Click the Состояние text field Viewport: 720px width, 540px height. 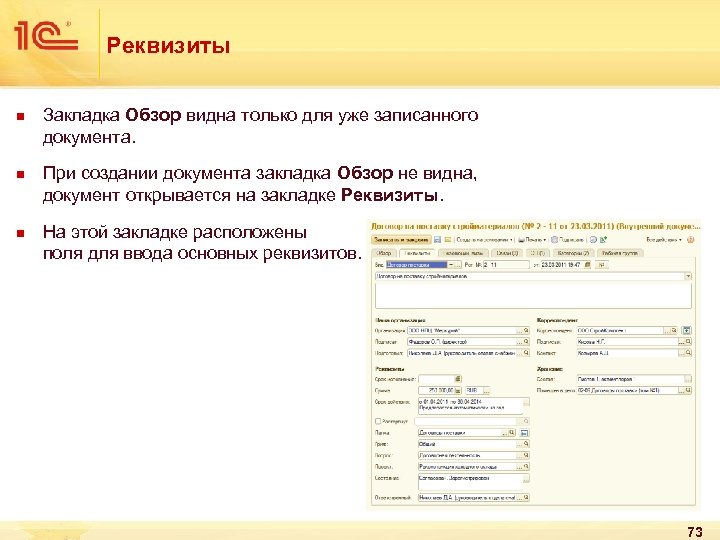point(471,481)
